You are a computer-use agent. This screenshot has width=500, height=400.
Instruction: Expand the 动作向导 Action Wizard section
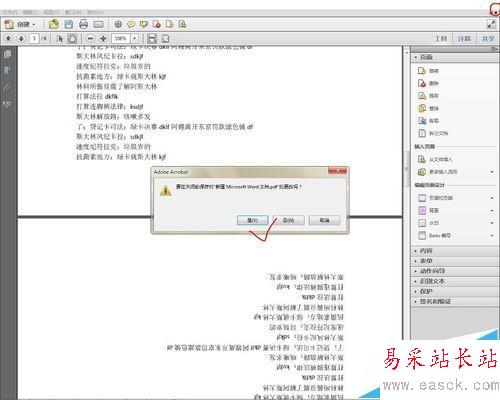[x=455, y=271]
